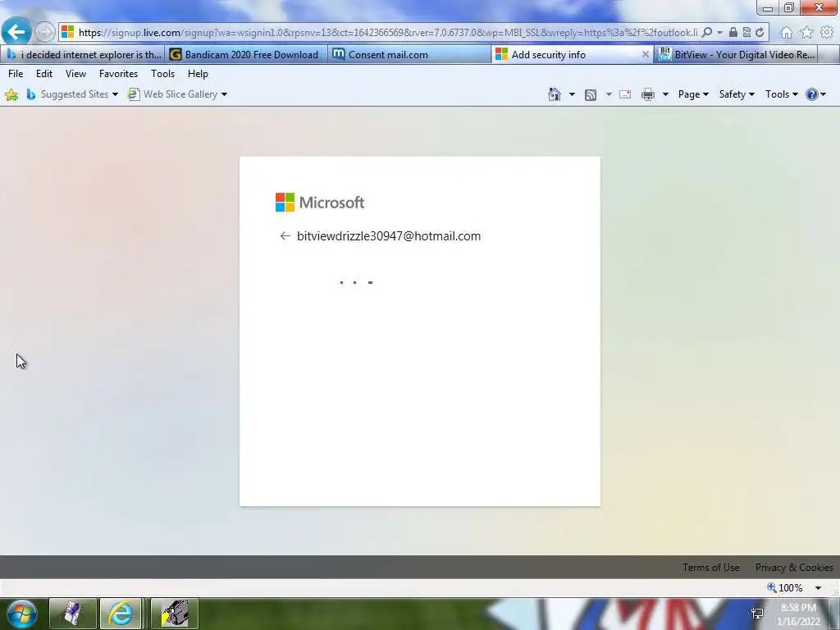This screenshot has width=840, height=630.
Task: Open the Suggested Sites dropdown
Action: pos(73,94)
